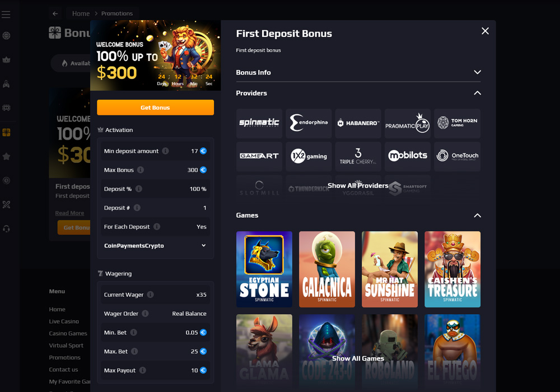Show info for Max. Bet

[134, 351]
